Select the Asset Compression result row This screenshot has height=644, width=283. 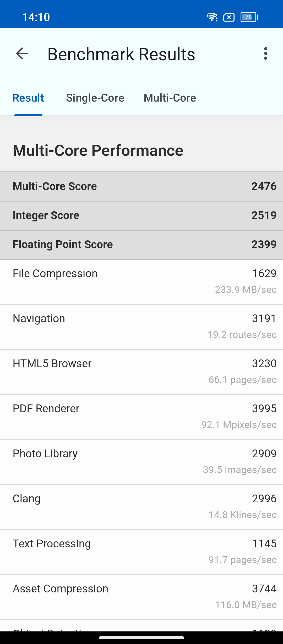tap(141, 597)
